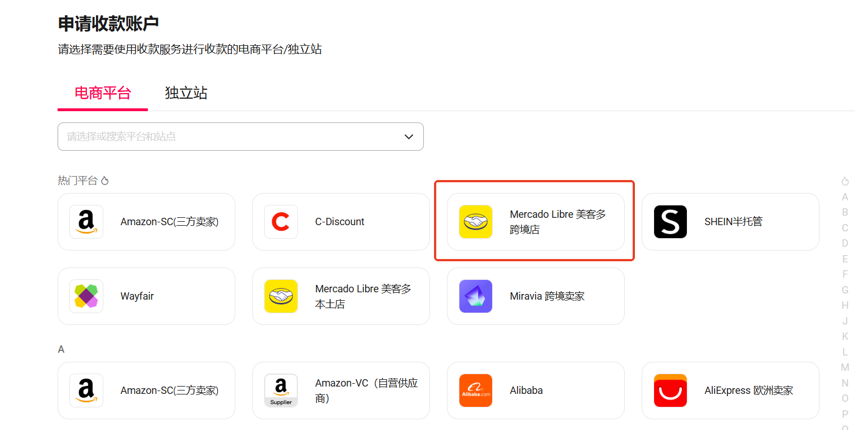The width and height of the screenshot is (868, 430).
Task: Choose the black SHEIN半托管 logo
Action: coord(670,222)
